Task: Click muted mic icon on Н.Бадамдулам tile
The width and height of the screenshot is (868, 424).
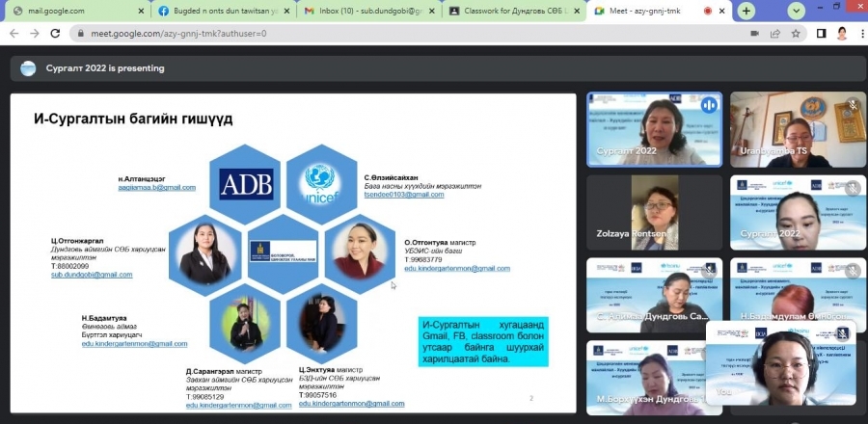Action: (853, 271)
